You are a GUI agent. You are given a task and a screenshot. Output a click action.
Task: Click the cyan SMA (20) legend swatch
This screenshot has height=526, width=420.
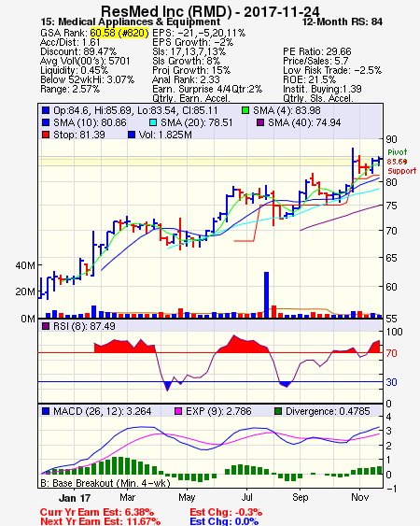tap(153, 122)
